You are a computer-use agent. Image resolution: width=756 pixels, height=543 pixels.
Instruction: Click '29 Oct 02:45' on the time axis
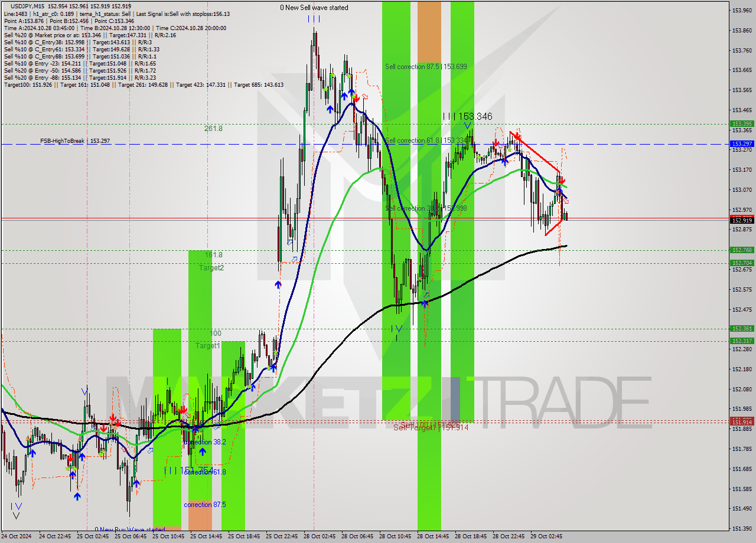pyautogui.click(x=546, y=537)
